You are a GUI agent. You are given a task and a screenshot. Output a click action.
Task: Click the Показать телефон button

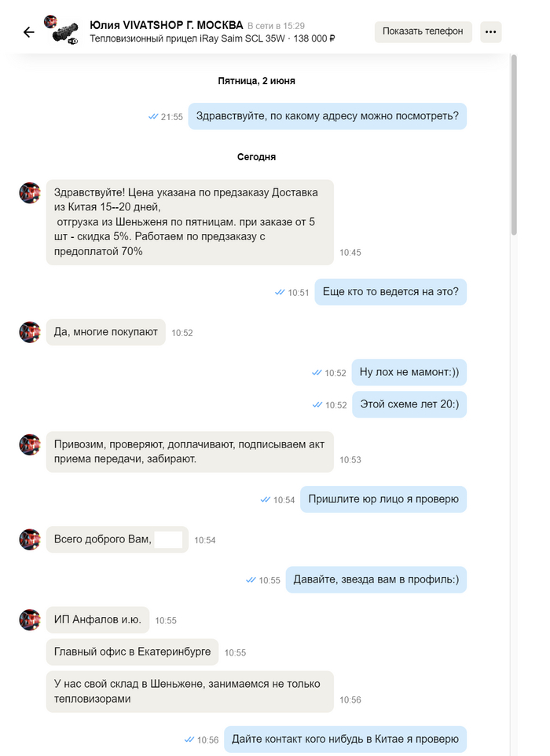point(423,31)
